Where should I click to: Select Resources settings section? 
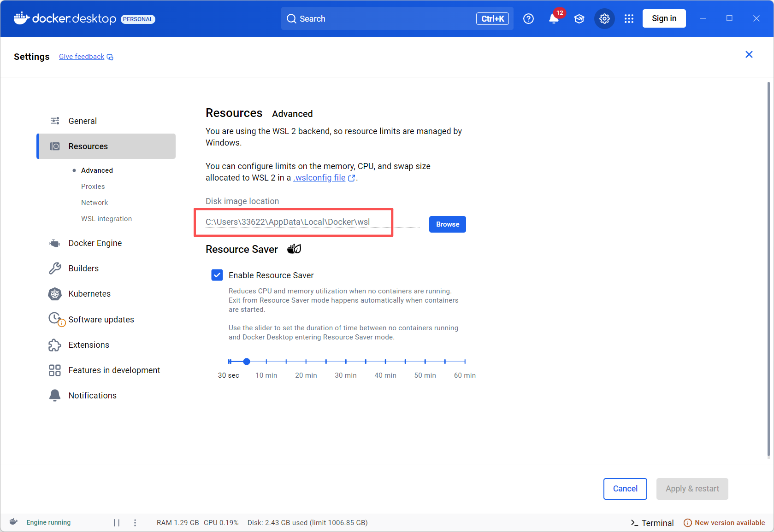(106, 146)
